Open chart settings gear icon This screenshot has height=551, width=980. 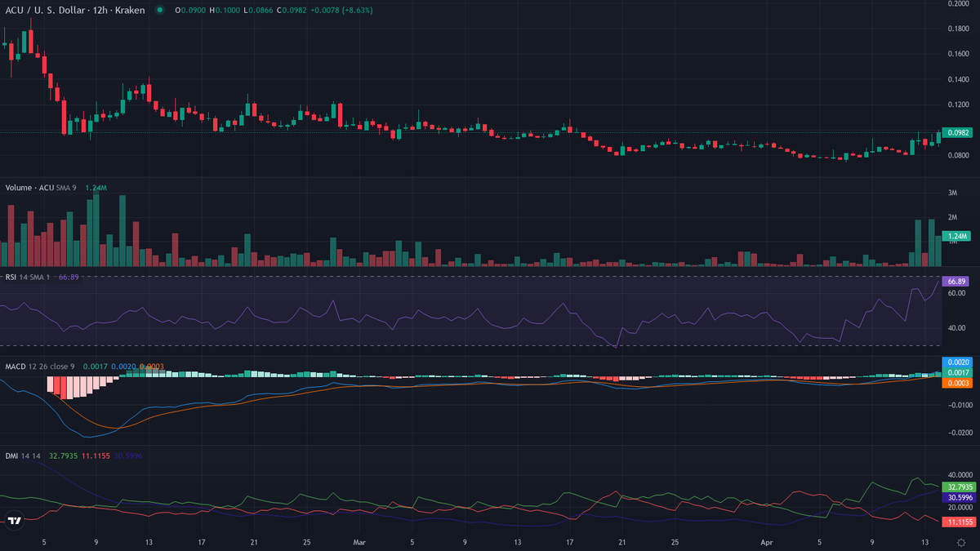(x=961, y=542)
